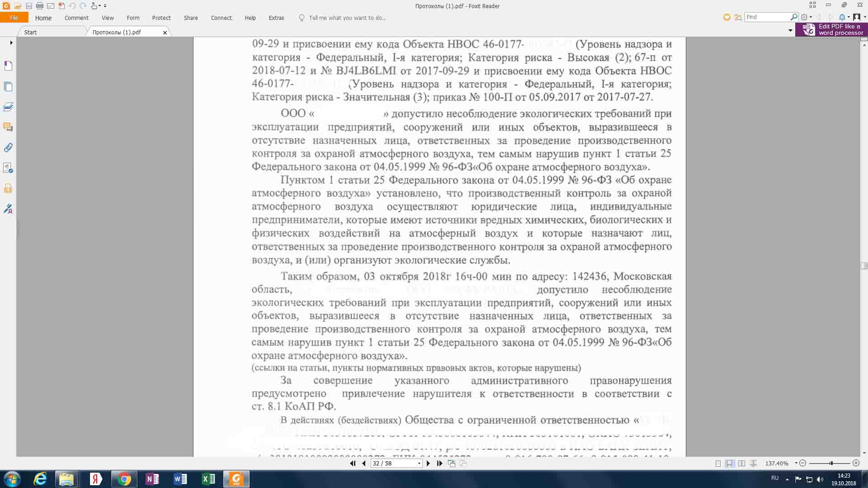Open the Security lock panel
The height and width of the screenshot is (488, 868).
[8, 188]
